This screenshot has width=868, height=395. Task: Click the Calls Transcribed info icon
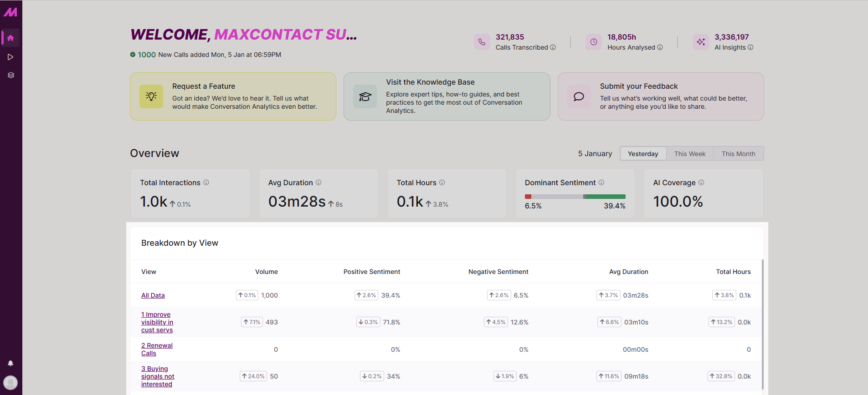[553, 47]
